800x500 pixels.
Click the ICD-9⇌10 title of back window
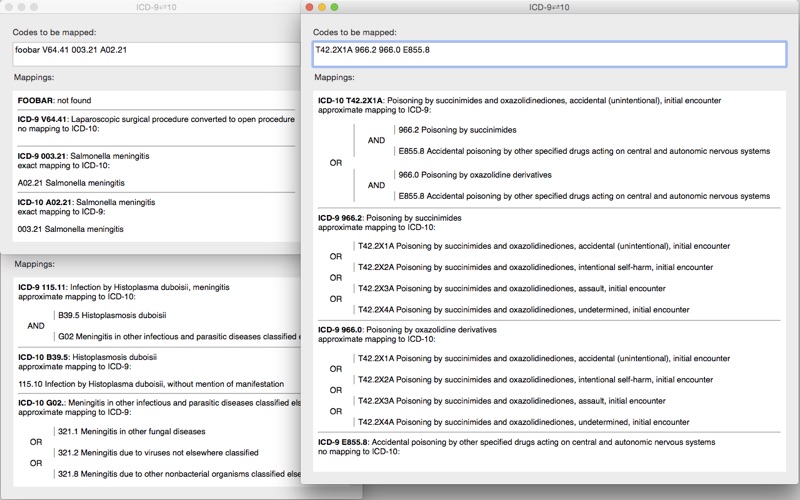point(157,7)
